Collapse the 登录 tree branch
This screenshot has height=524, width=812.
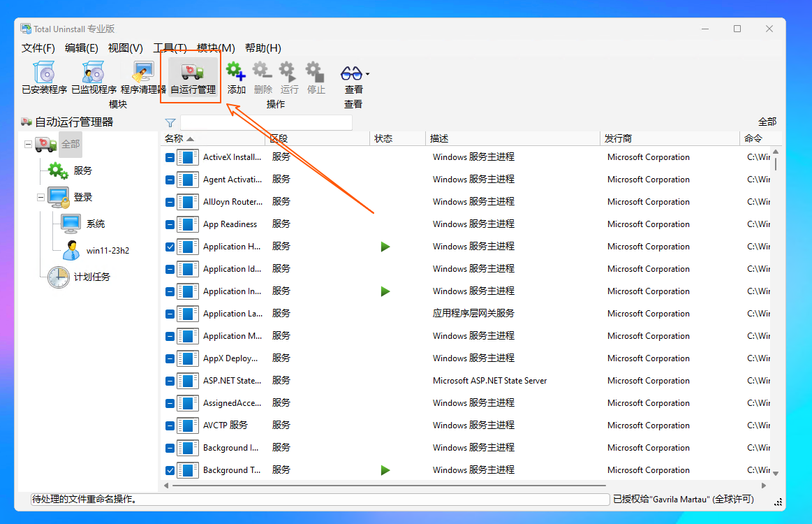40,197
